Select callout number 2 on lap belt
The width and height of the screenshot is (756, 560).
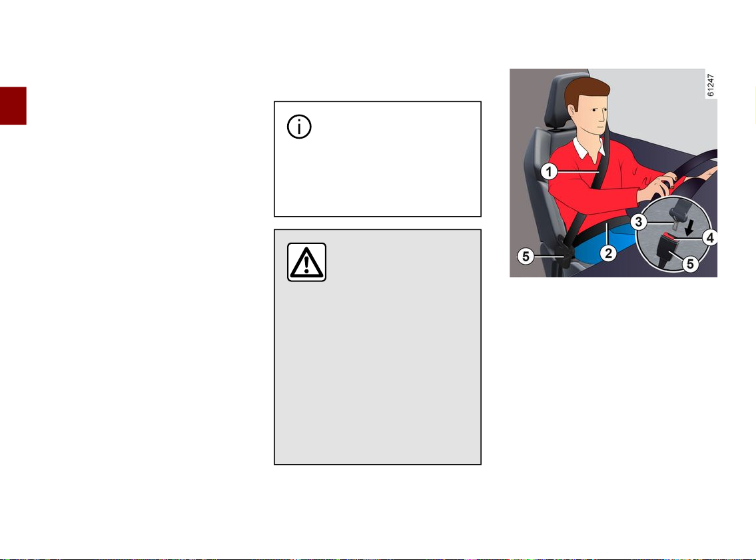coord(609,253)
